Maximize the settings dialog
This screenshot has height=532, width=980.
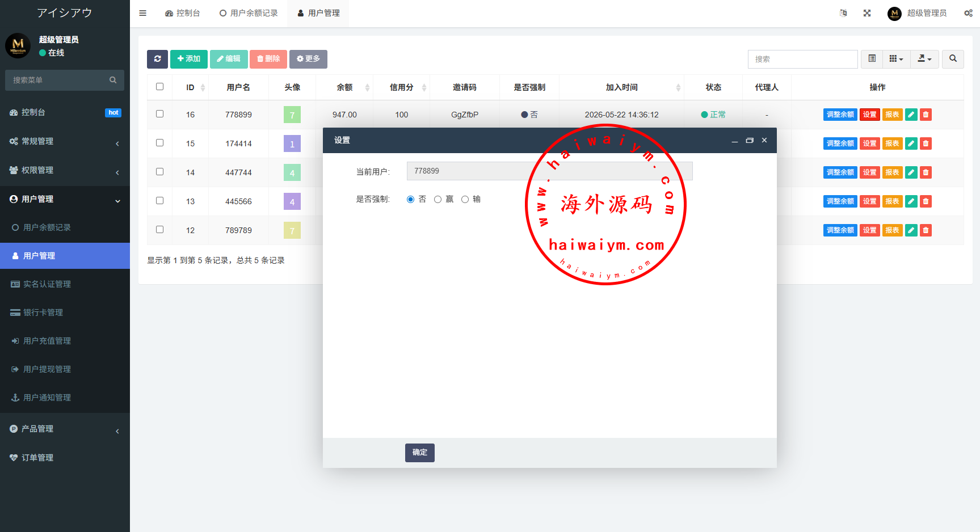pos(750,141)
